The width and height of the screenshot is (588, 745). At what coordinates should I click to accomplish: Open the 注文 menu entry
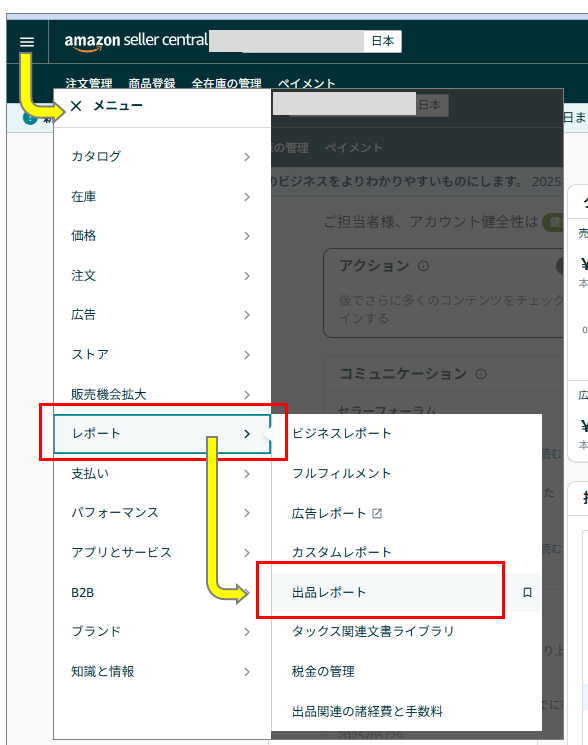[x=161, y=276]
